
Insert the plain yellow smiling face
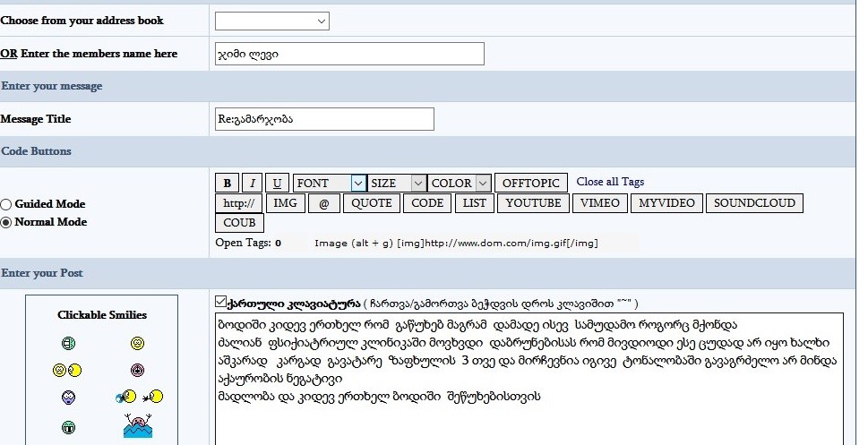point(137,344)
